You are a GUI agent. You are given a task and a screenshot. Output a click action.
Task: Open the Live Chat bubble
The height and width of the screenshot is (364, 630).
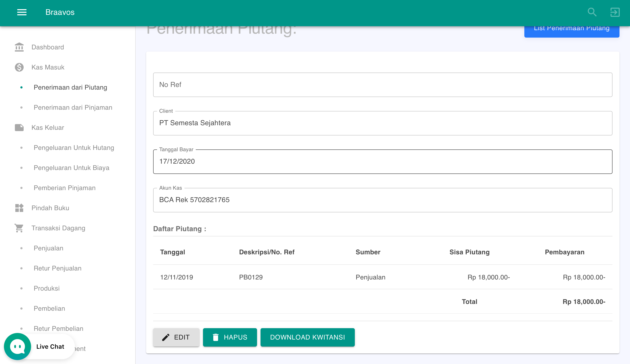point(17,346)
